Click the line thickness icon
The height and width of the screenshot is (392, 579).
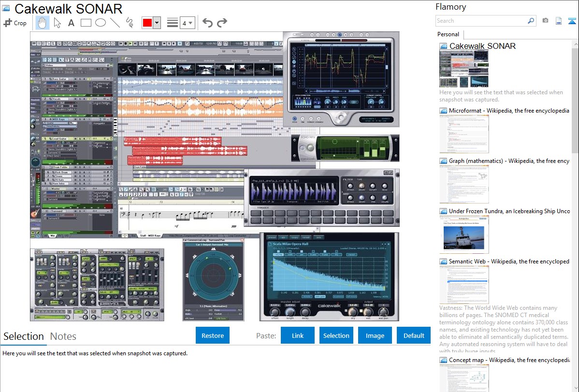coord(173,23)
